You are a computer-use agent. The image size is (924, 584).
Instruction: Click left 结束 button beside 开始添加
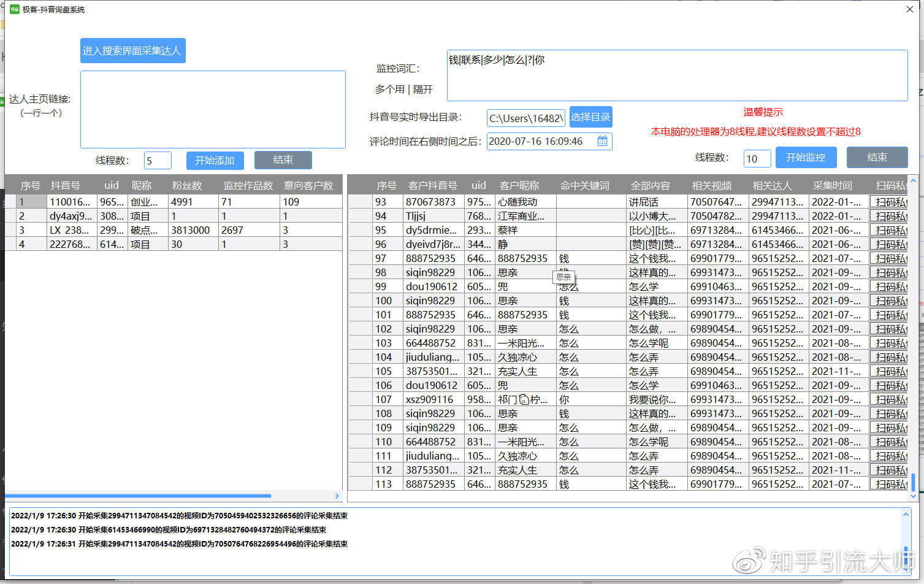point(283,160)
